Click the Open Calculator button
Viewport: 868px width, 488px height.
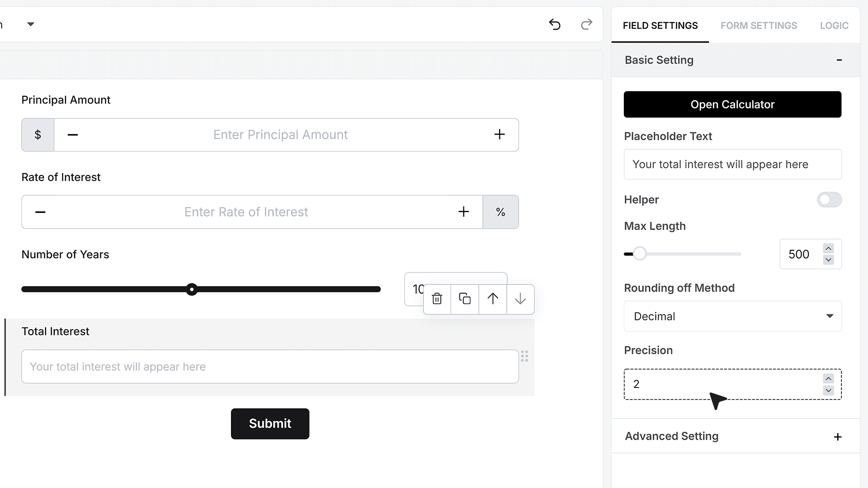click(x=732, y=104)
